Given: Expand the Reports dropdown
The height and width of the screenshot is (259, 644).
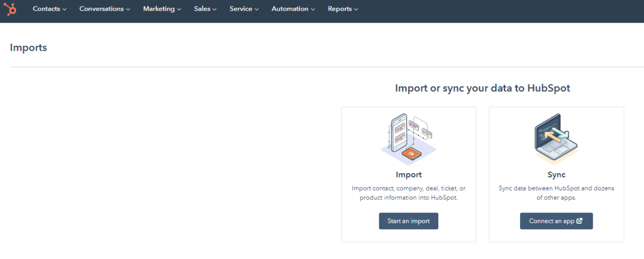Looking at the screenshot, I should click(342, 9).
